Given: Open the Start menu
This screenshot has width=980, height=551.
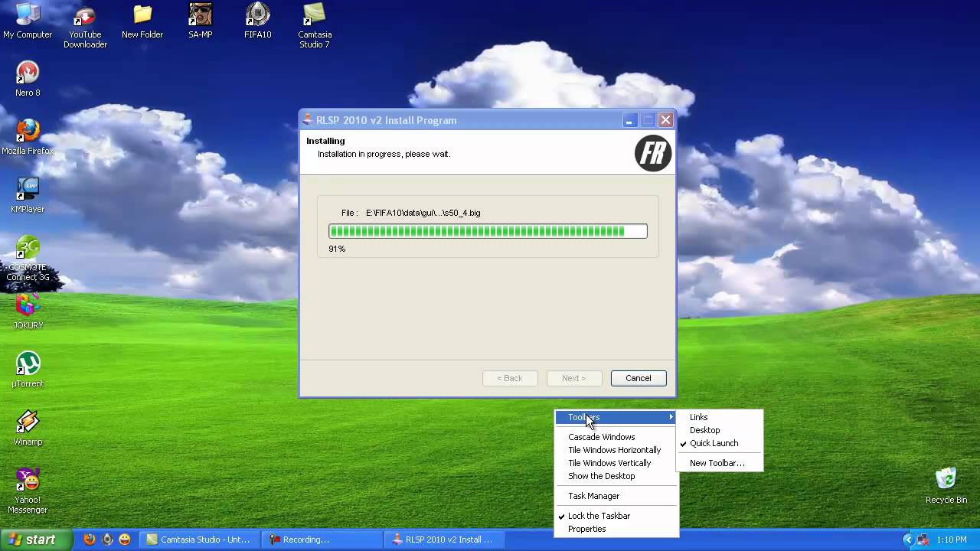Looking at the screenshot, I should click(36, 540).
